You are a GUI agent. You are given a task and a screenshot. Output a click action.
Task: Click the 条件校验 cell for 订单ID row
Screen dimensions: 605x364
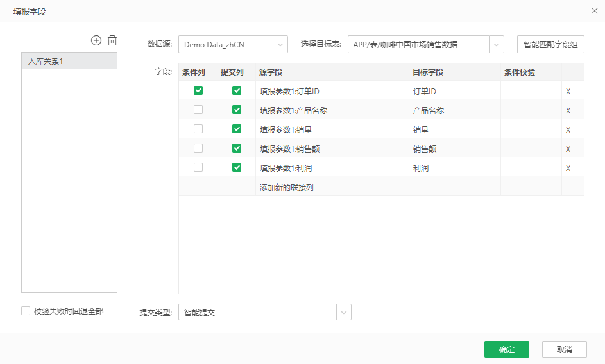click(x=531, y=92)
